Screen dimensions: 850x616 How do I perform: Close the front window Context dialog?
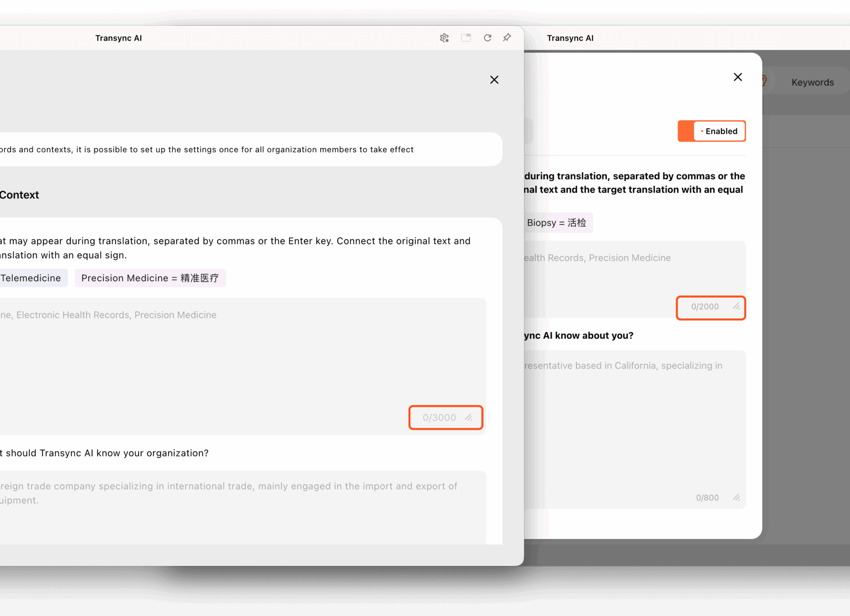click(x=494, y=80)
